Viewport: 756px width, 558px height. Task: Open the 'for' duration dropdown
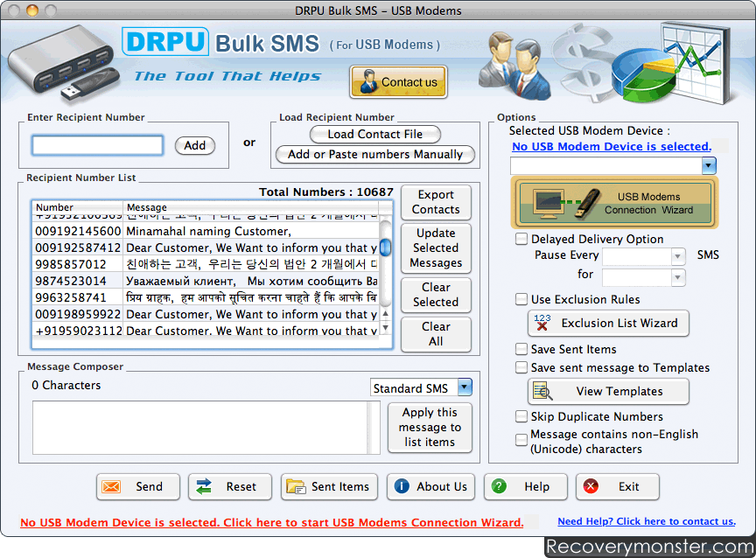[x=677, y=277]
